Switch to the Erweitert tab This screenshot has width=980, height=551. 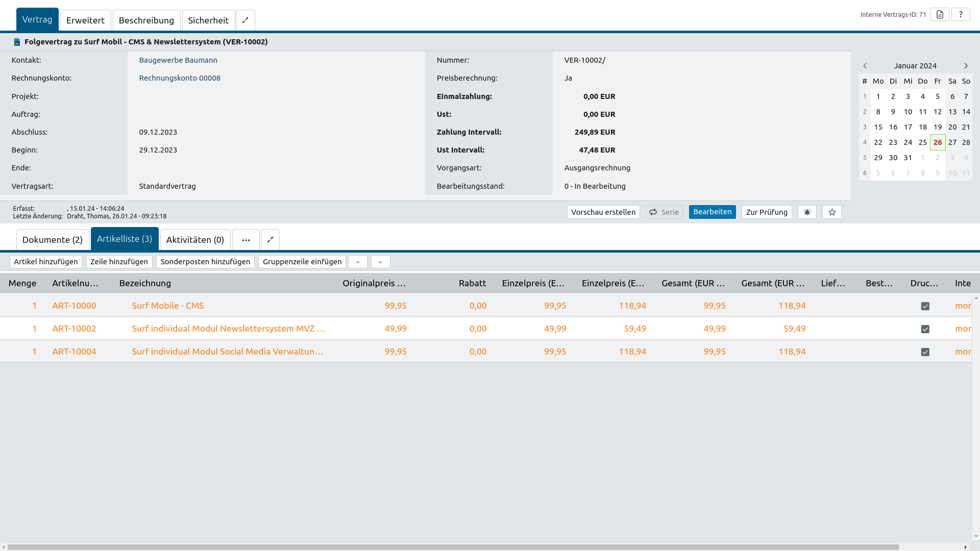click(85, 20)
